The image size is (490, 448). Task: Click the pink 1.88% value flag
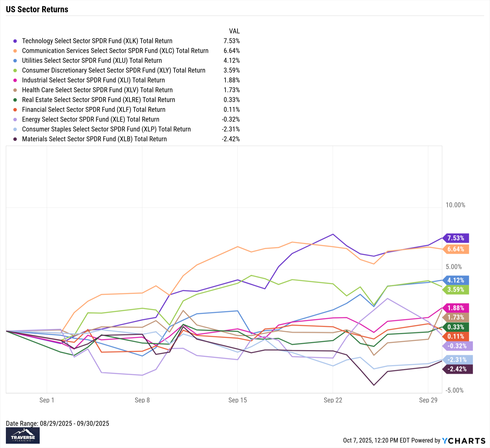(456, 308)
